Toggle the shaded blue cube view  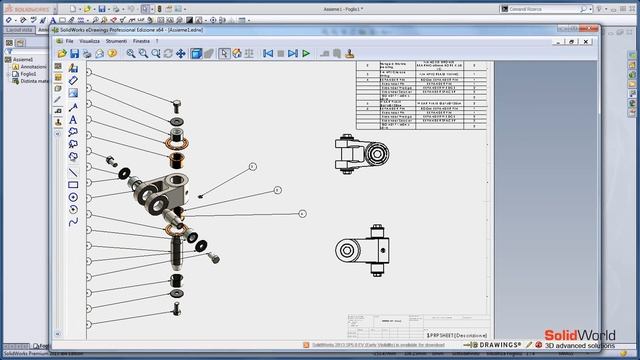[196, 53]
